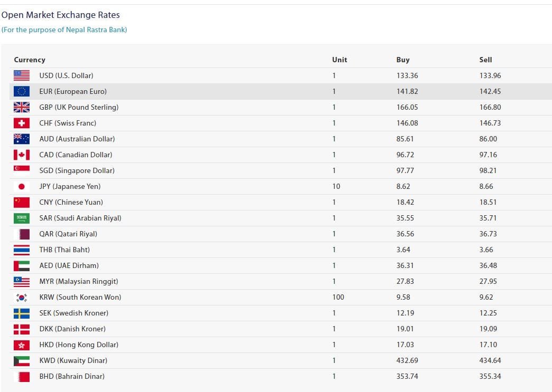Click the Swedish flag icon
This screenshot has width=552, height=392.
click(x=22, y=313)
